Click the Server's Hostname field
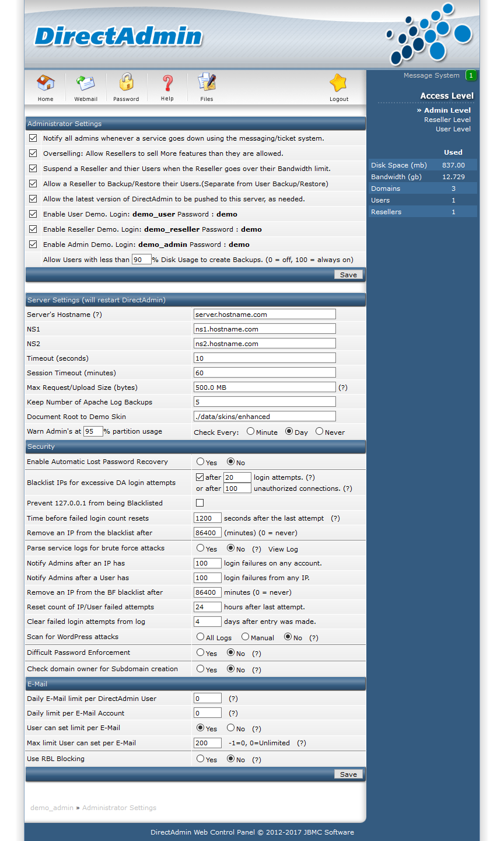Screen dimensions: 504x841 coord(265,314)
